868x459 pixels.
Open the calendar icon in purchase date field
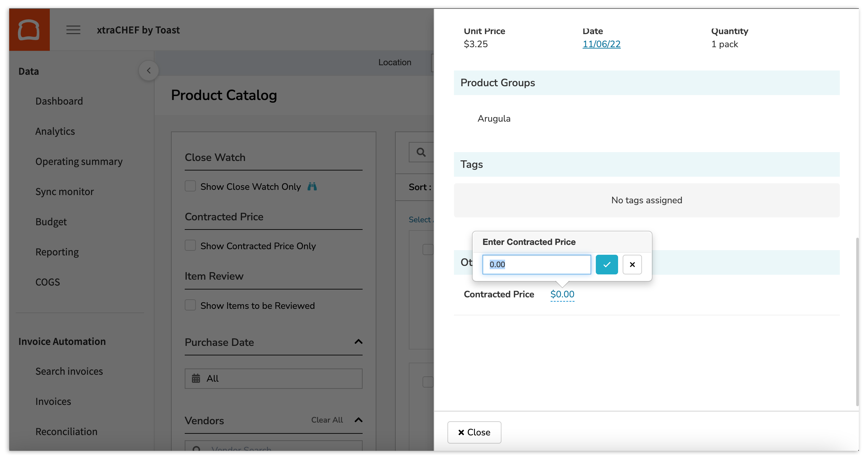[196, 378]
